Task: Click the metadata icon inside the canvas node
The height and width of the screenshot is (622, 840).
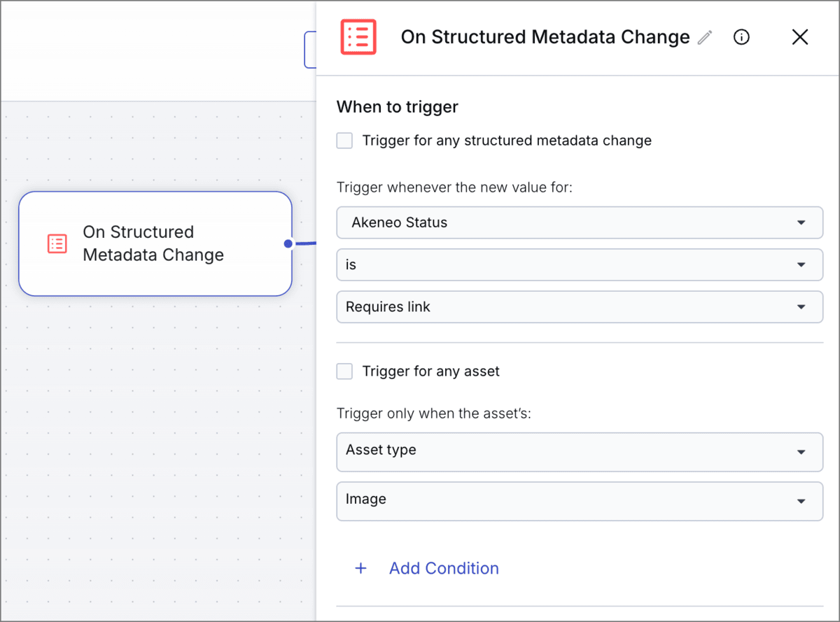Action: point(57,243)
